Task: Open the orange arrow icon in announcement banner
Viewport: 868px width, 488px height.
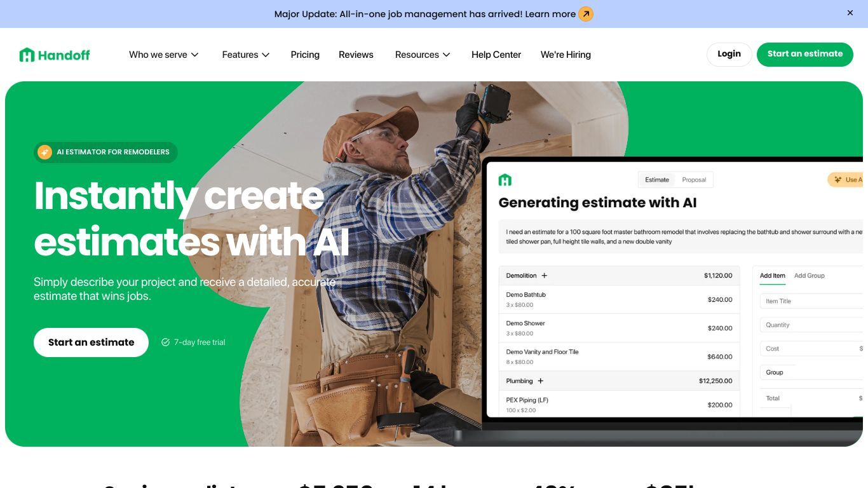Action: (586, 14)
